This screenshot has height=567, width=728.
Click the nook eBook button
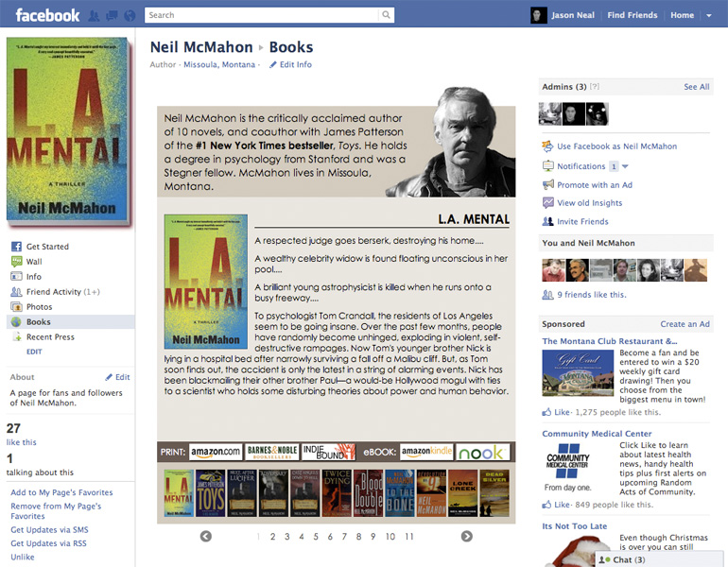[482, 452]
